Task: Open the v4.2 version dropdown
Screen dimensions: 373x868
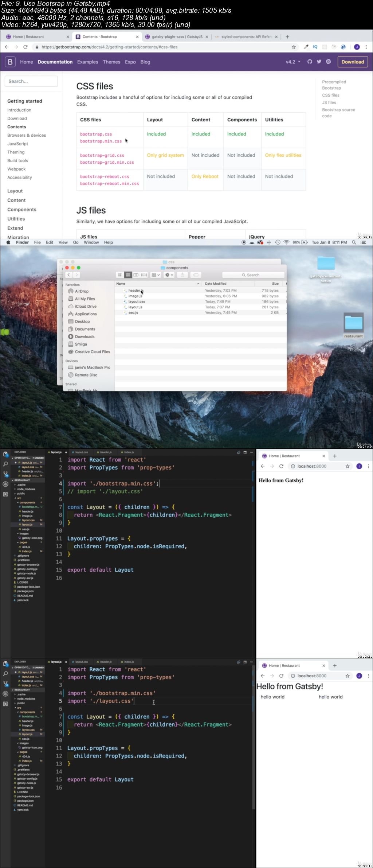Action: coord(293,62)
